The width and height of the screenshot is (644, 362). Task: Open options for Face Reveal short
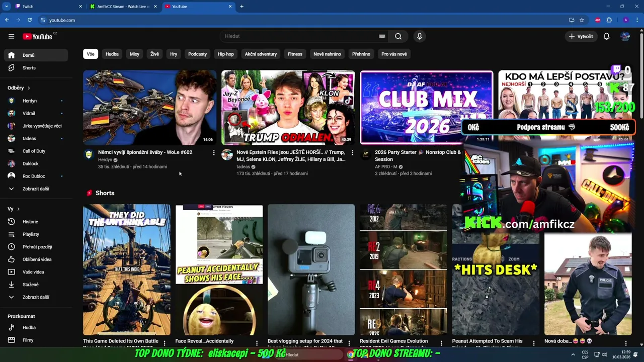[x=257, y=343]
